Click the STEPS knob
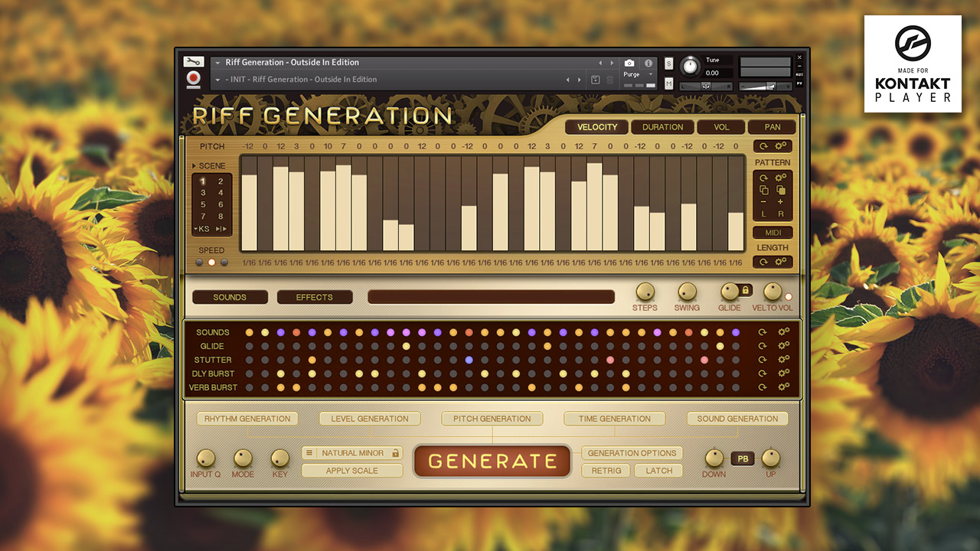This screenshot has height=551, width=980. point(645,292)
